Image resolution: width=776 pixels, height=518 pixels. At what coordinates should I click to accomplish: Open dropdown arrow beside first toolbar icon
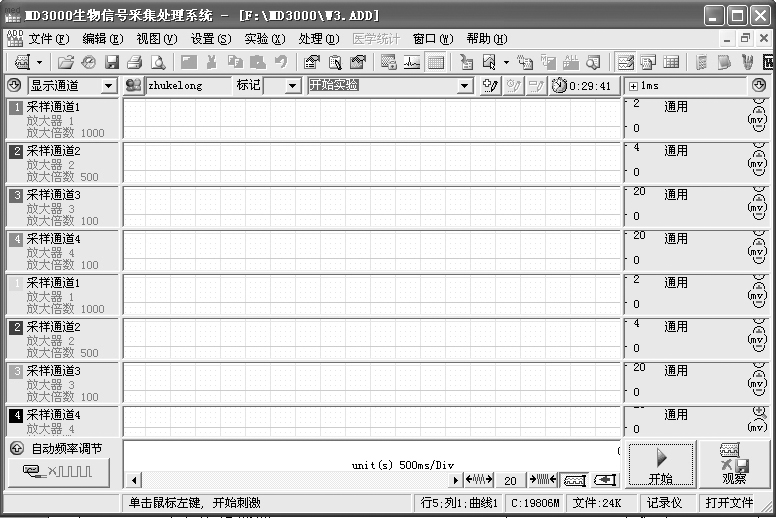(x=40, y=62)
